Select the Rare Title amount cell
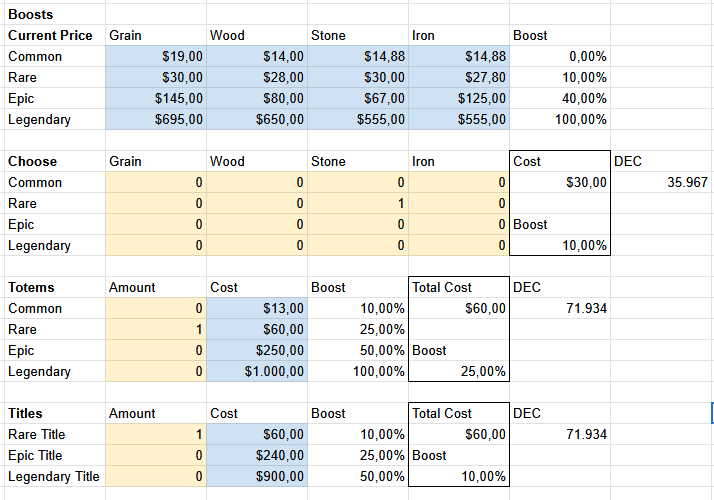The height and width of the screenshot is (500, 714). click(156, 435)
